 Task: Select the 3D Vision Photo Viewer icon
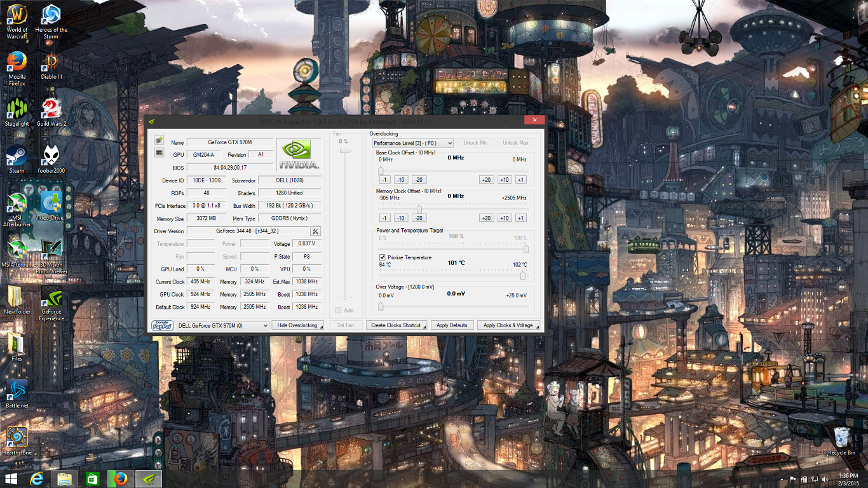pyautogui.click(x=51, y=257)
